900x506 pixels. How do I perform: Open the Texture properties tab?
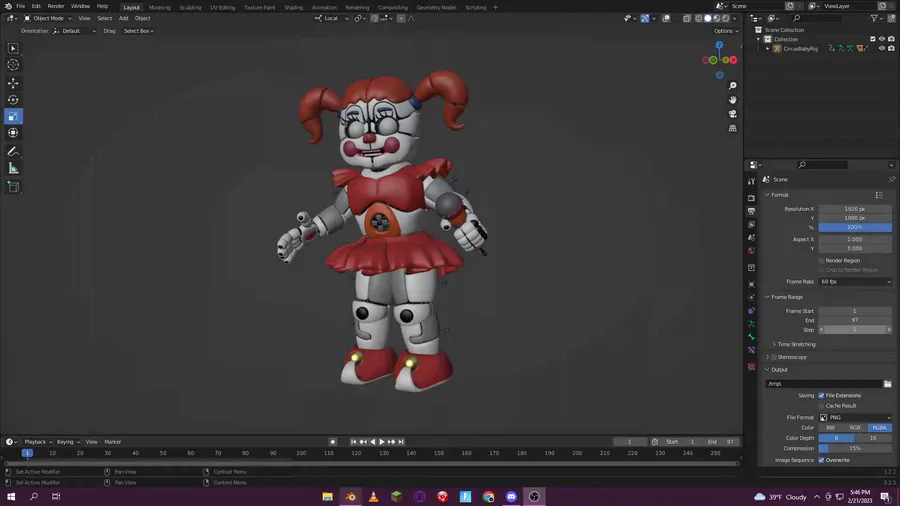tap(751, 367)
